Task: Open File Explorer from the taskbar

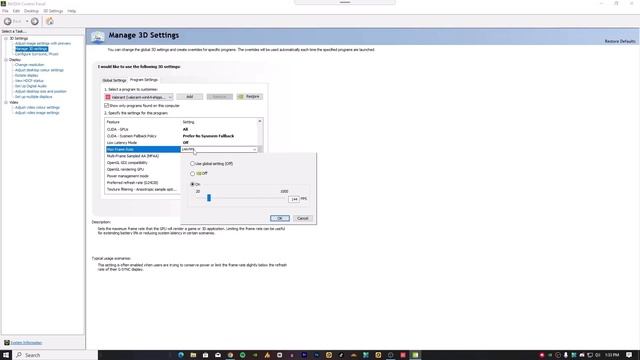Action: 193,355
